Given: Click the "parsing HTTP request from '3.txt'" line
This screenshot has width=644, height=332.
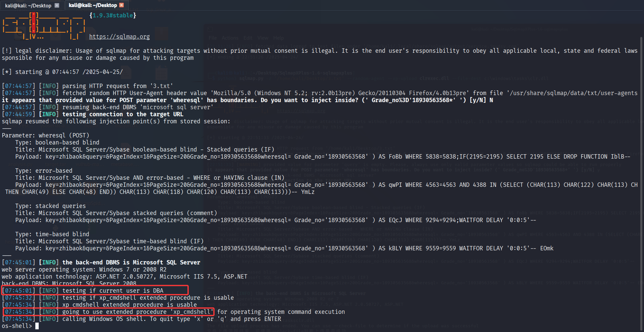Looking at the screenshot, I should click(x=87, y=86).
